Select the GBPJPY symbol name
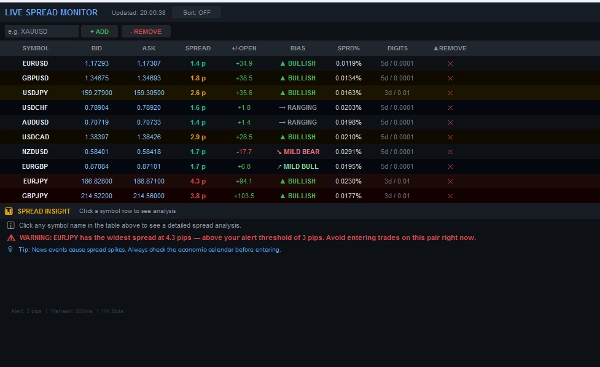The image size is (600, 367). (x=35, y=196)
